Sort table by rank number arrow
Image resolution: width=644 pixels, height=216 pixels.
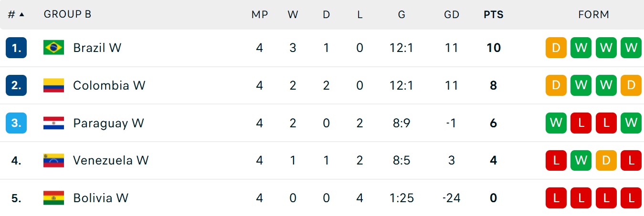point(21,14)
